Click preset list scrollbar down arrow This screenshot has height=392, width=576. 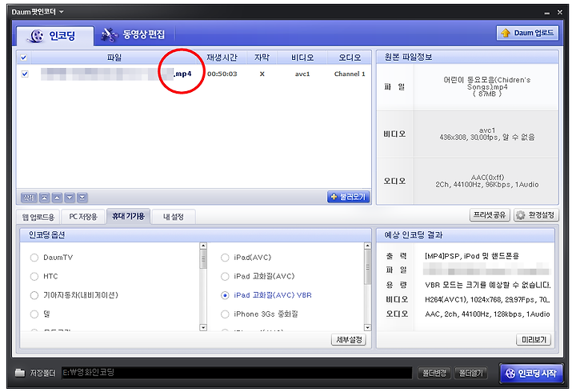pos(367,327)
